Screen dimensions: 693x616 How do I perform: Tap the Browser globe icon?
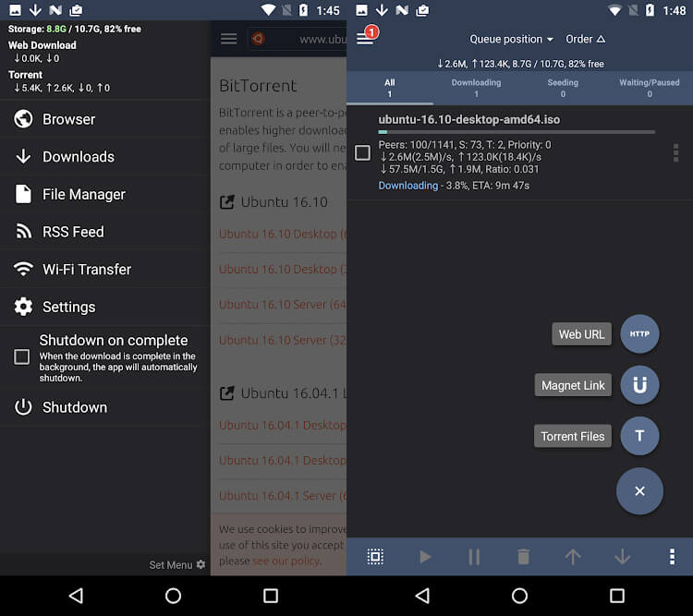[23, 119]
